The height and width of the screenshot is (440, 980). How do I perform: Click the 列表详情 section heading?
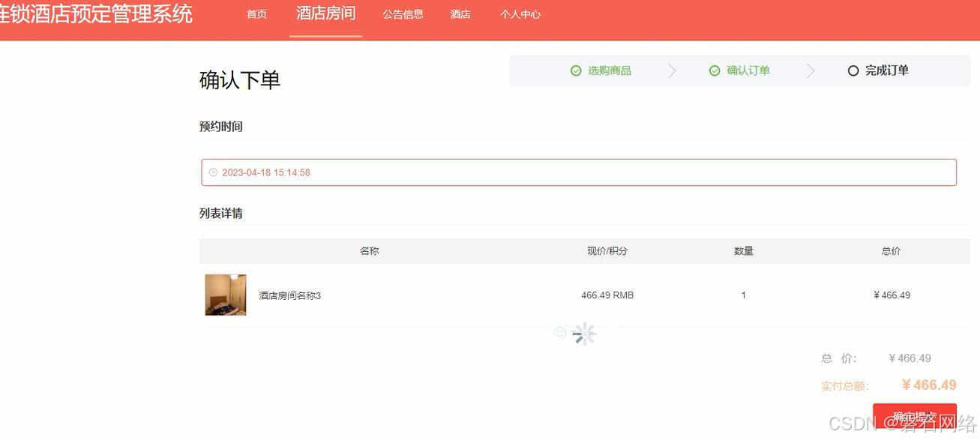tap(220, 212)
